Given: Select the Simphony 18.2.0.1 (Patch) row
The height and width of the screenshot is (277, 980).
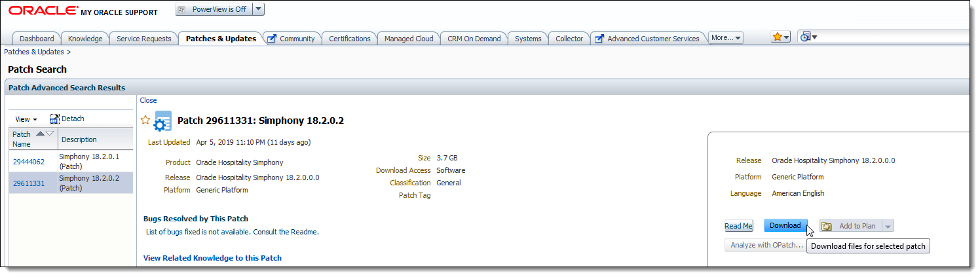Looking at the screenshot, I should 72,162.
